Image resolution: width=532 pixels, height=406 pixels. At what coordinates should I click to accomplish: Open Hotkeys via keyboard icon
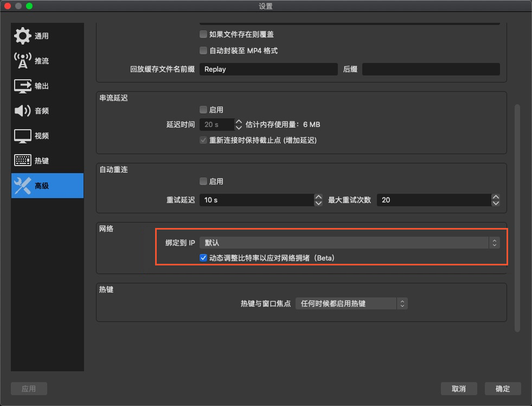[23, 161]
